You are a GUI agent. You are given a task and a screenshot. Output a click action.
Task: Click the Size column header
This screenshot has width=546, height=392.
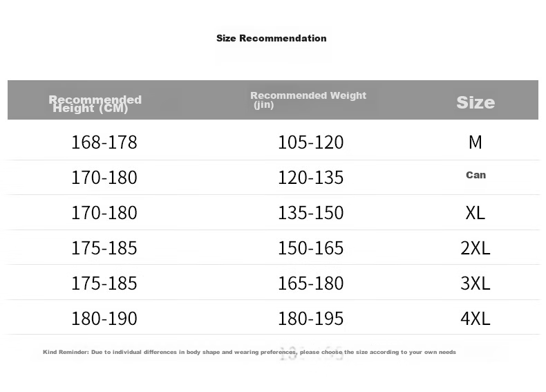click(x=476, y=102)
